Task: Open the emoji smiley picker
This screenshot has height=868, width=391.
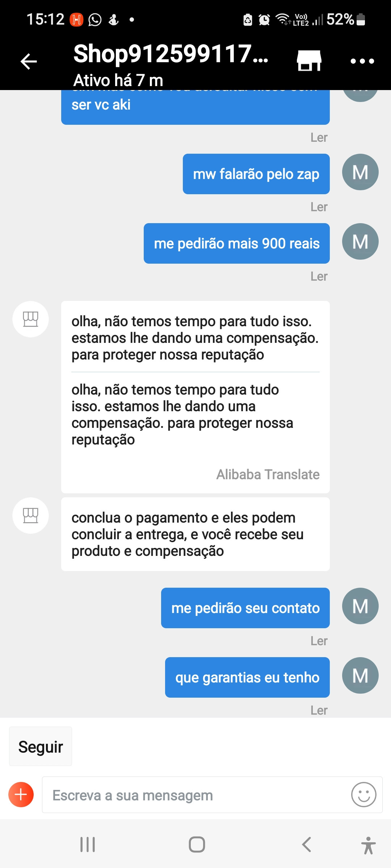Action: 363,795
